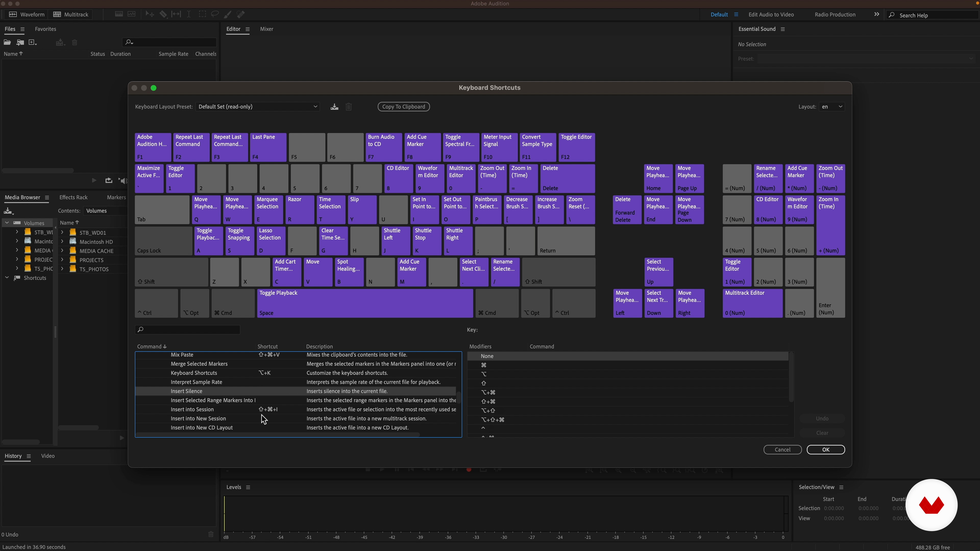980x551 pixels.
Task: Select the Move tool in top toolbar
Action: [x=150, y=15]
